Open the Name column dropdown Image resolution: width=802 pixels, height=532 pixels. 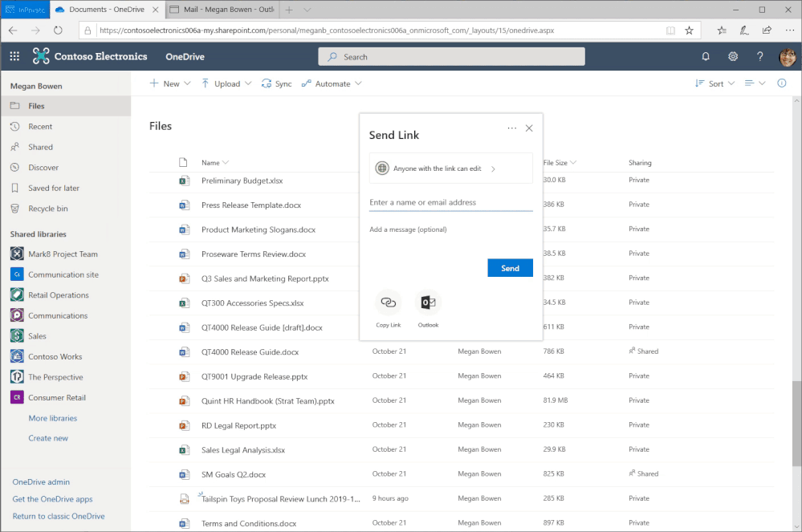point(226,163)
